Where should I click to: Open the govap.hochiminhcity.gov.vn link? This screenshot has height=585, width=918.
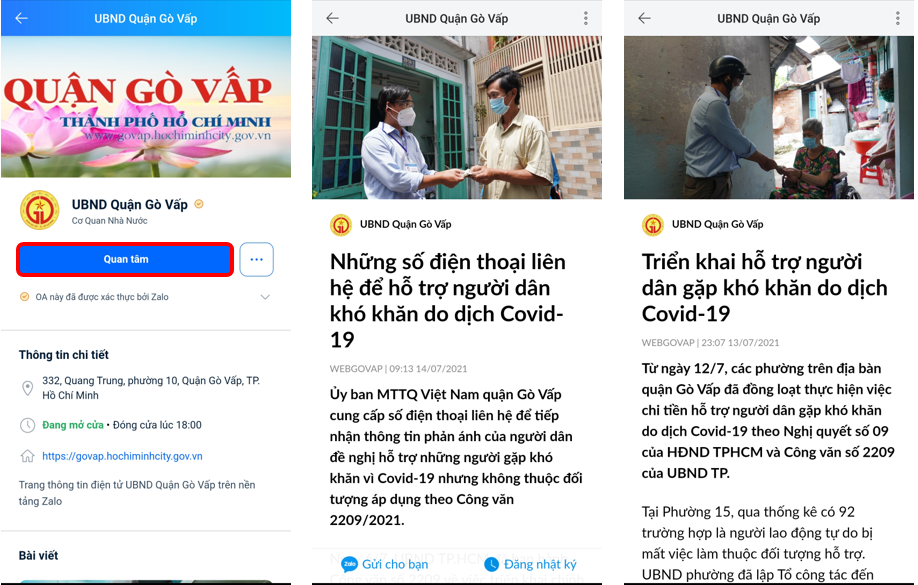pyautogui.click(x=122, y=456)
